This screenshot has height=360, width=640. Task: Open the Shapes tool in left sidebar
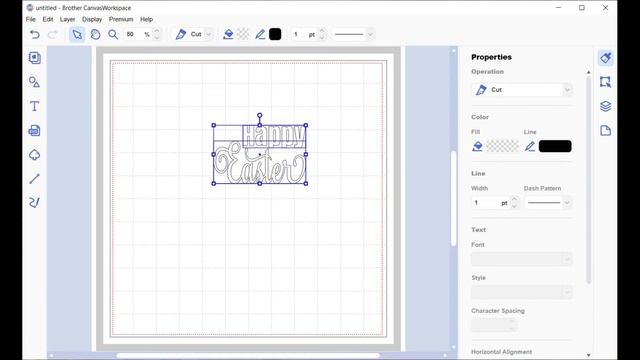(35, 82)
